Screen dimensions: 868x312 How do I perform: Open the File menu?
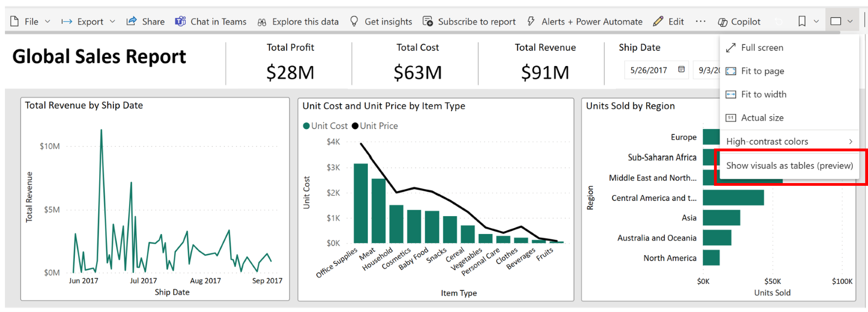[x=30, y=22]
